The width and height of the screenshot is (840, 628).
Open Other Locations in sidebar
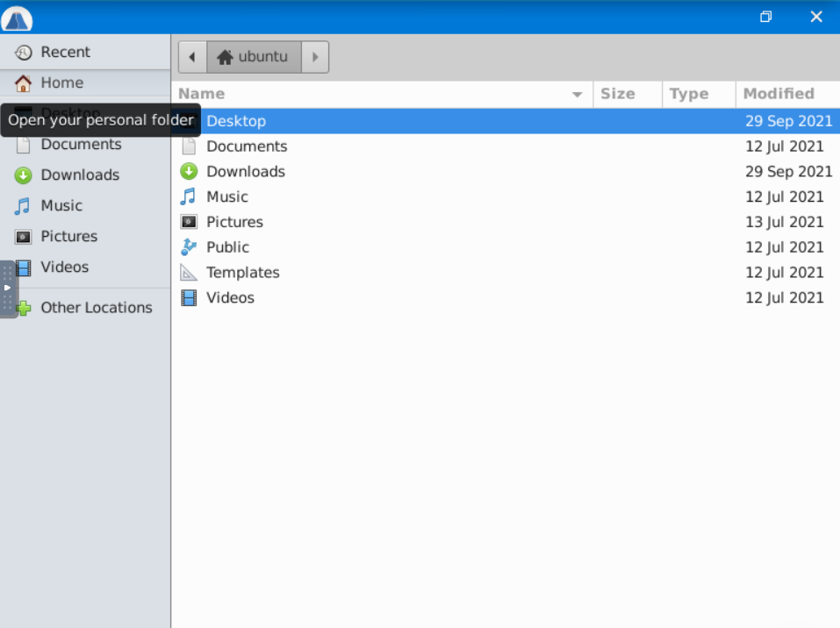tap(85, 307)
